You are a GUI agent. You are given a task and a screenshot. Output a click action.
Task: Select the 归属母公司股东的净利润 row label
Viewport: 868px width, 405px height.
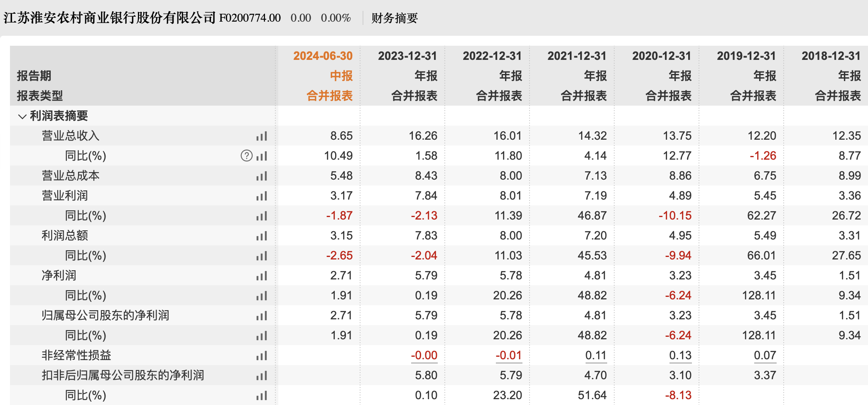coord(105,316)
